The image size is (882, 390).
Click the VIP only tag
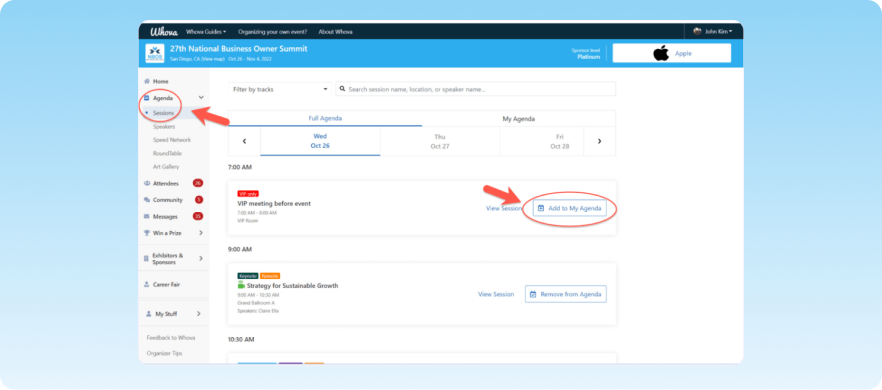(248, 194)
